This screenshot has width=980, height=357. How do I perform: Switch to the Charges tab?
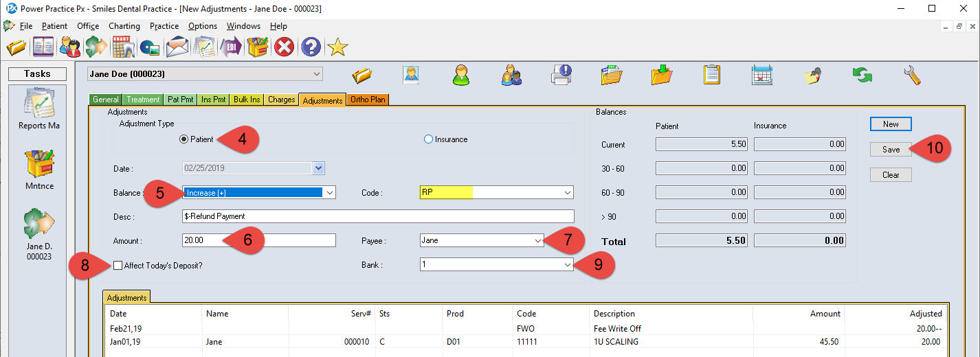(281, 100)
